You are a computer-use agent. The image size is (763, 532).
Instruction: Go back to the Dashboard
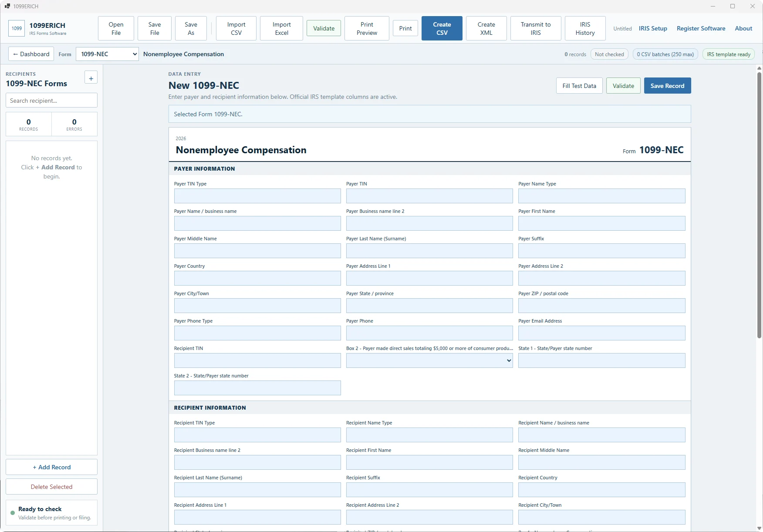coord(31,54)
